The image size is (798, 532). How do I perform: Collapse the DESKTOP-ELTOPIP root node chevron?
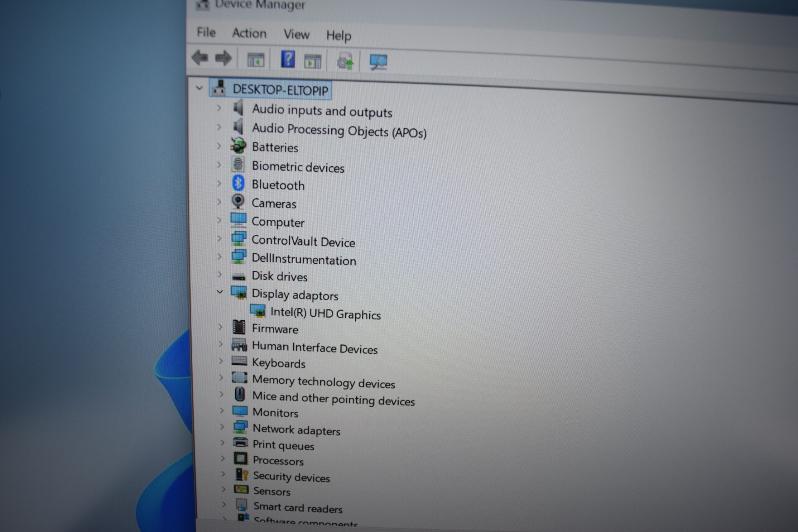click(x=199, y=88)
